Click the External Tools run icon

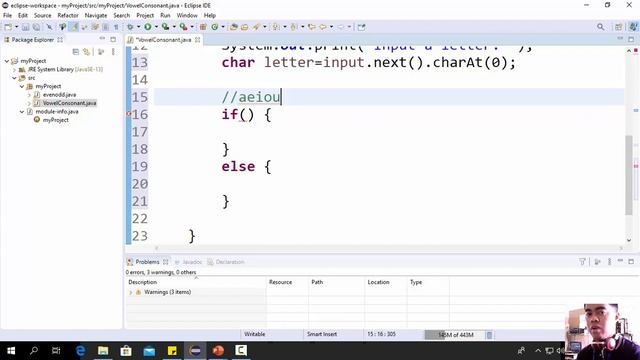[x=183, y=27]
